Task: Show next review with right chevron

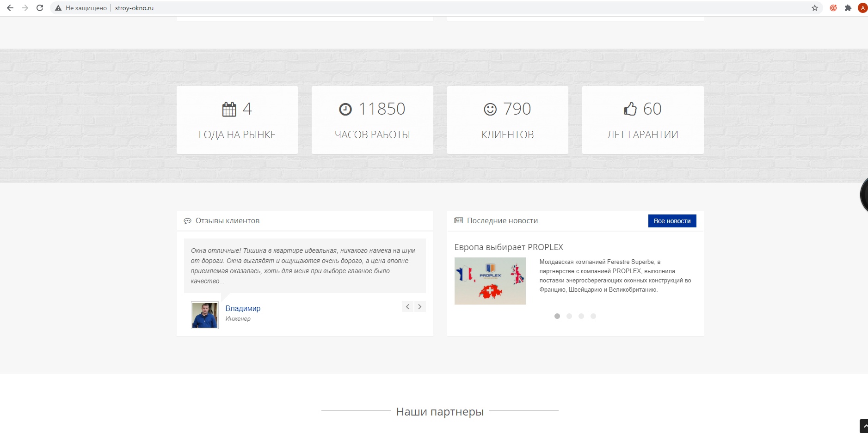Action: (420, 306)
